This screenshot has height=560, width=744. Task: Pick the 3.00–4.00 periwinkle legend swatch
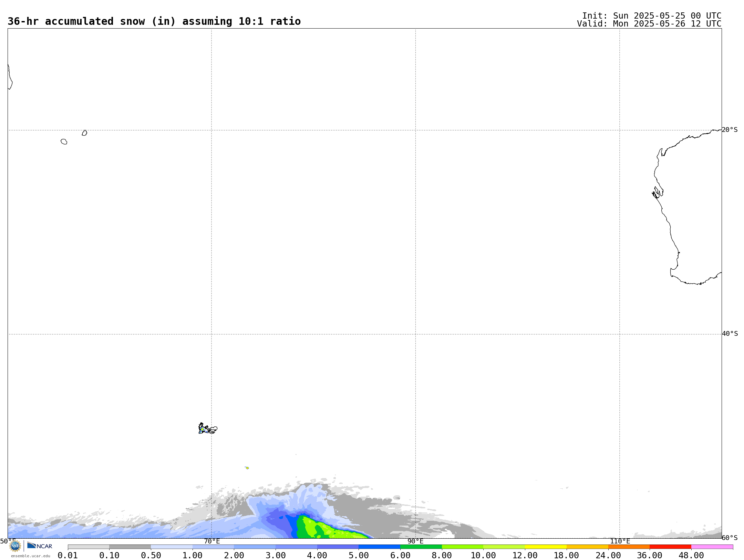coord(296,547)
